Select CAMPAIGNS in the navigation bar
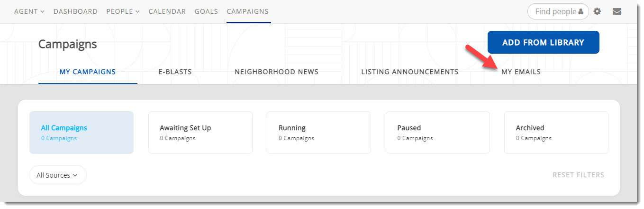 [x=248, y=11]
